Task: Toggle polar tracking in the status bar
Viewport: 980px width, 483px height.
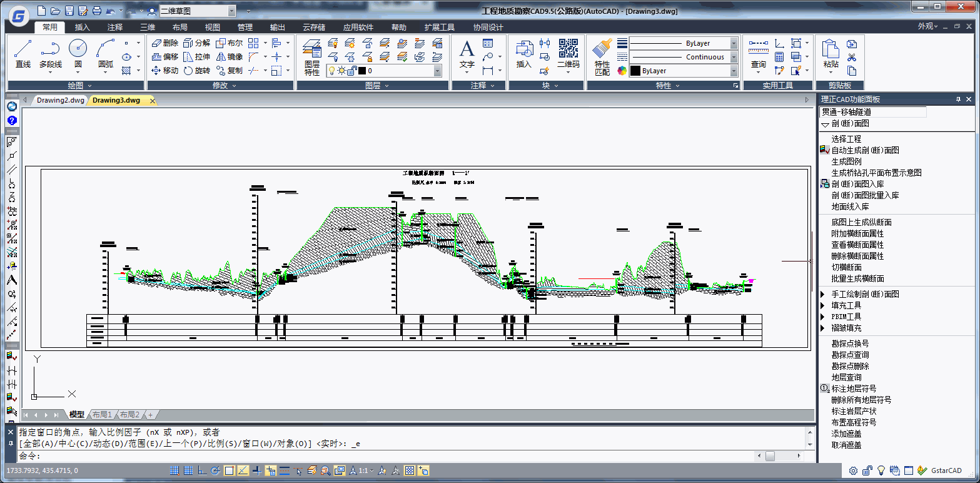Action: (216, 470)
